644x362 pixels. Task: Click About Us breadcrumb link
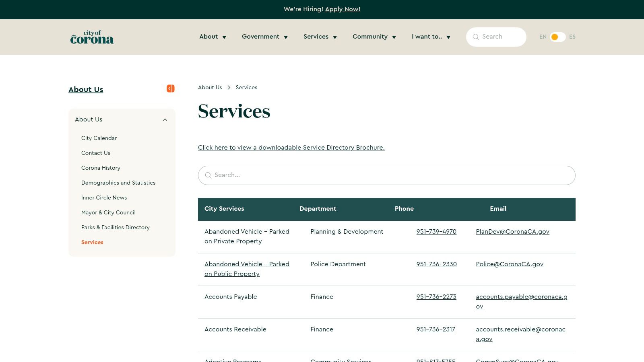click(x=210, y=87)
